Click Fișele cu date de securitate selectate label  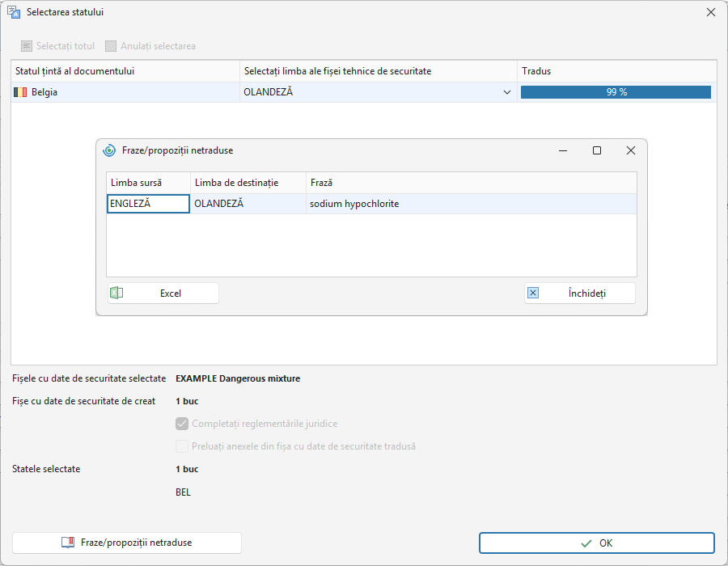[x=89, y=378]
